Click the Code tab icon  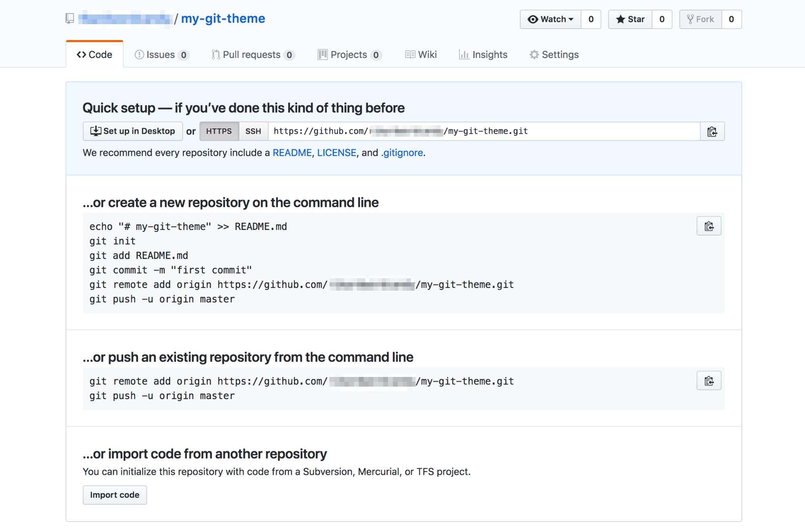point(80,54)
